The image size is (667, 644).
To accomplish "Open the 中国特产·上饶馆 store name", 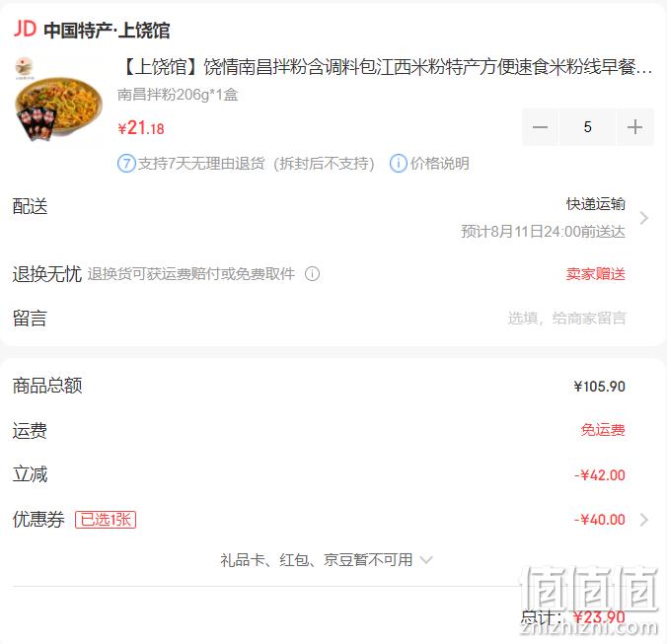I will point(107,31).
